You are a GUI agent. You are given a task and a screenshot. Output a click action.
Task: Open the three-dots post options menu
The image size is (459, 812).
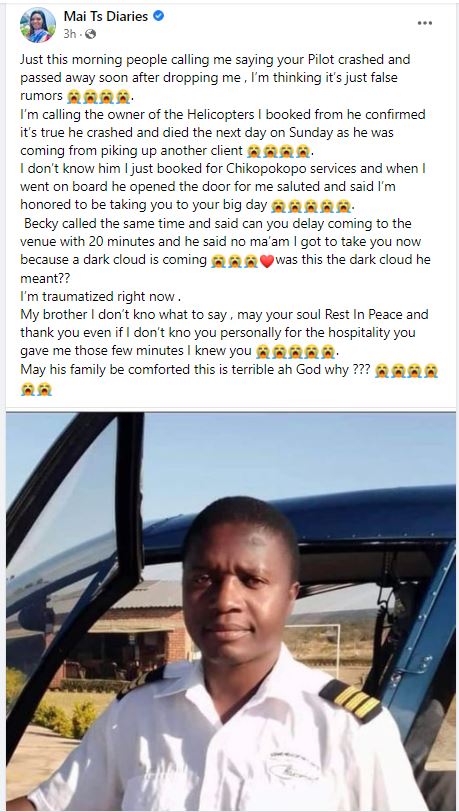(x=425, y=23)
